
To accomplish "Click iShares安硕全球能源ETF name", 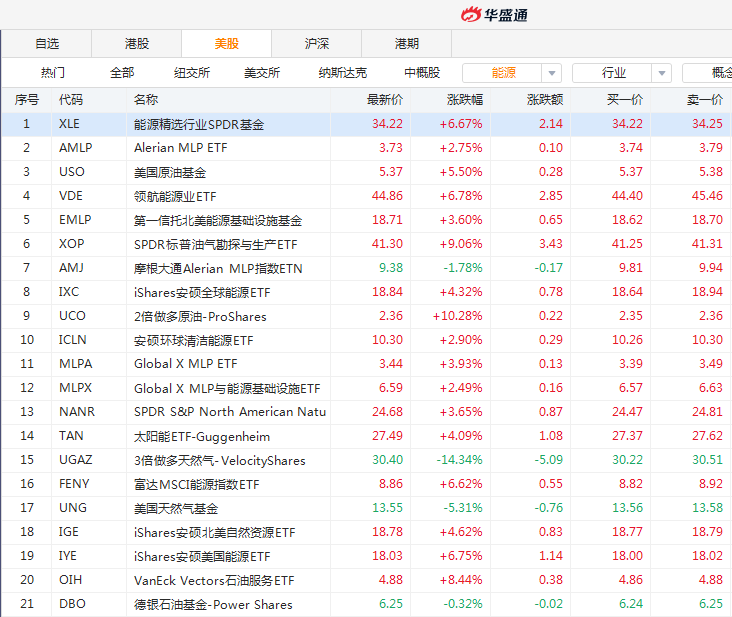I will [202, 293].
